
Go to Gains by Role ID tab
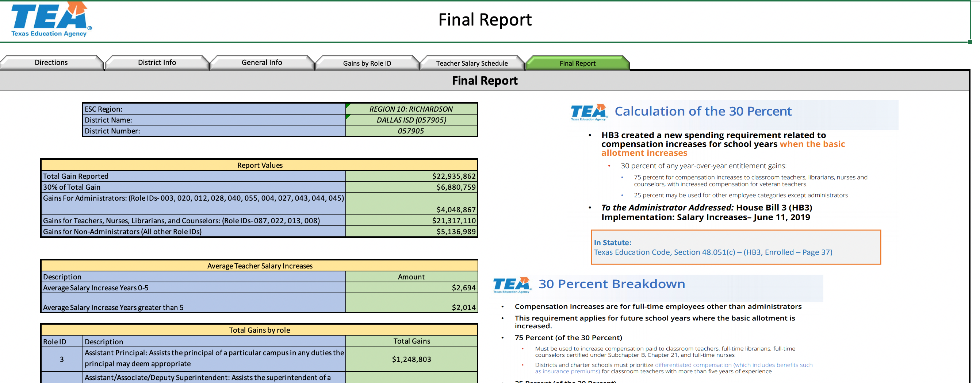click(x=367, y=63)
